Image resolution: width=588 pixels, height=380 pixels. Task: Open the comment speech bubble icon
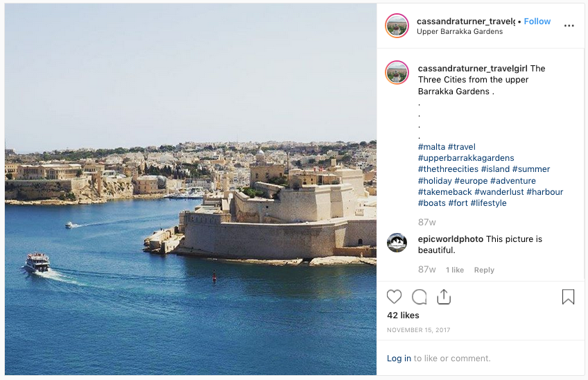click(x=420, y=297)
